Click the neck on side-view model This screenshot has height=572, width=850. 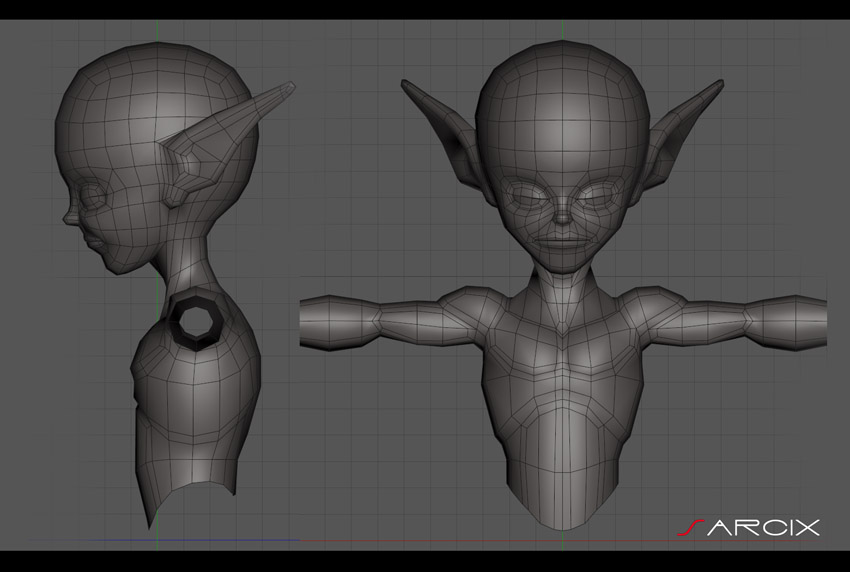(x=187, y=266)
